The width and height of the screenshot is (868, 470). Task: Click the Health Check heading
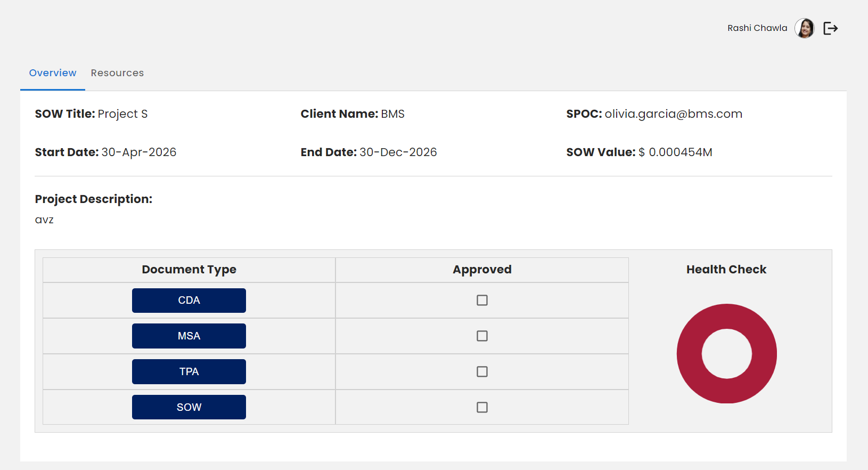tap(726, 270)
